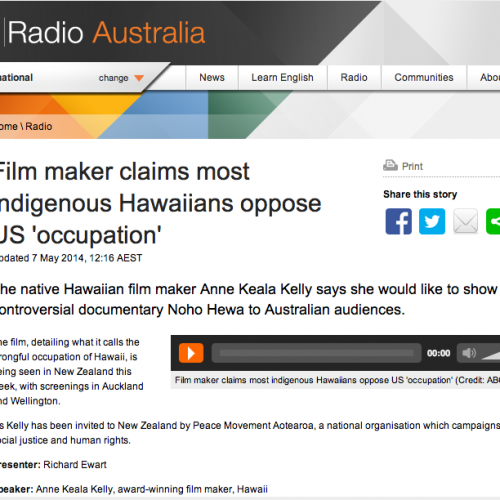Image resolution: width=500 pixels, height=500 pixels.
Task: Open the News menu
Action: coord(212,77)
